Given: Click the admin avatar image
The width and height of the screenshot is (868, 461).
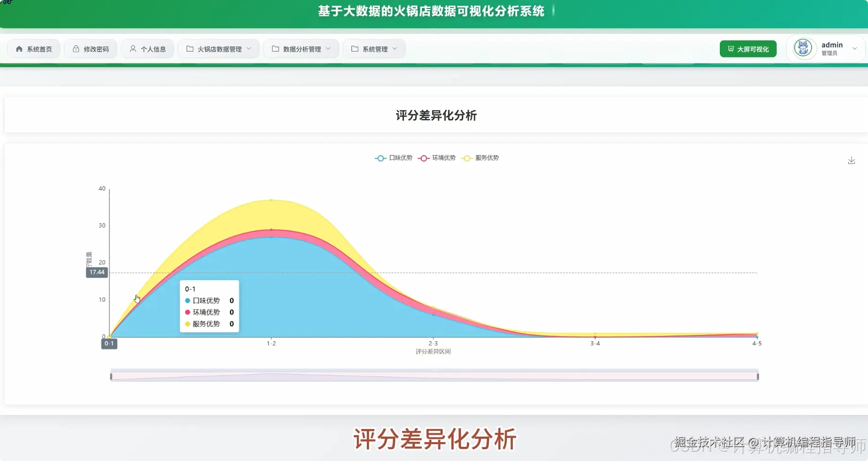Looking at the screenshot, I should pyautogui.click(x=803, y=48).
